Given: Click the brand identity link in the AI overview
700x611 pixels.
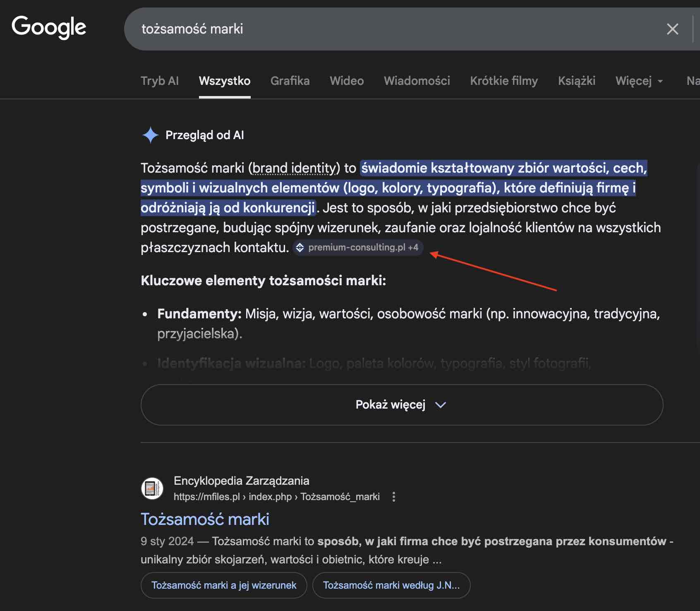Looking at the screenshot, I should (295, 168).
